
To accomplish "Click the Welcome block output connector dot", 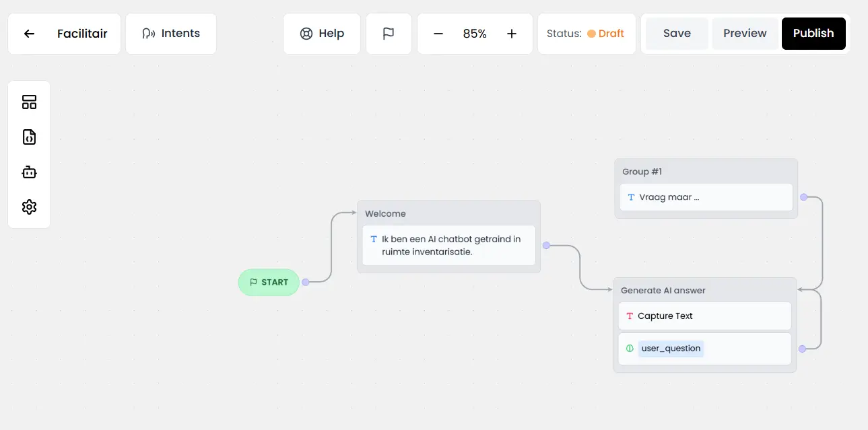I will [x=546, y=246].
